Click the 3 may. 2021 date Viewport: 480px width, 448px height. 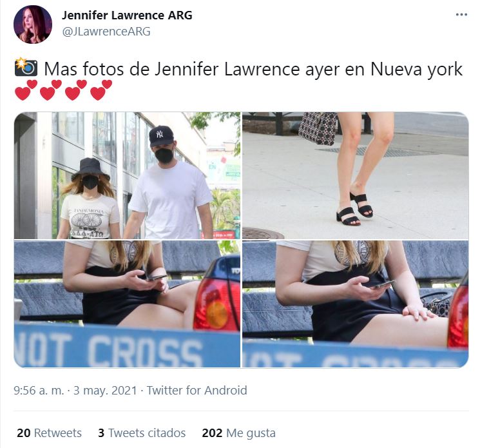pos(105,391)
